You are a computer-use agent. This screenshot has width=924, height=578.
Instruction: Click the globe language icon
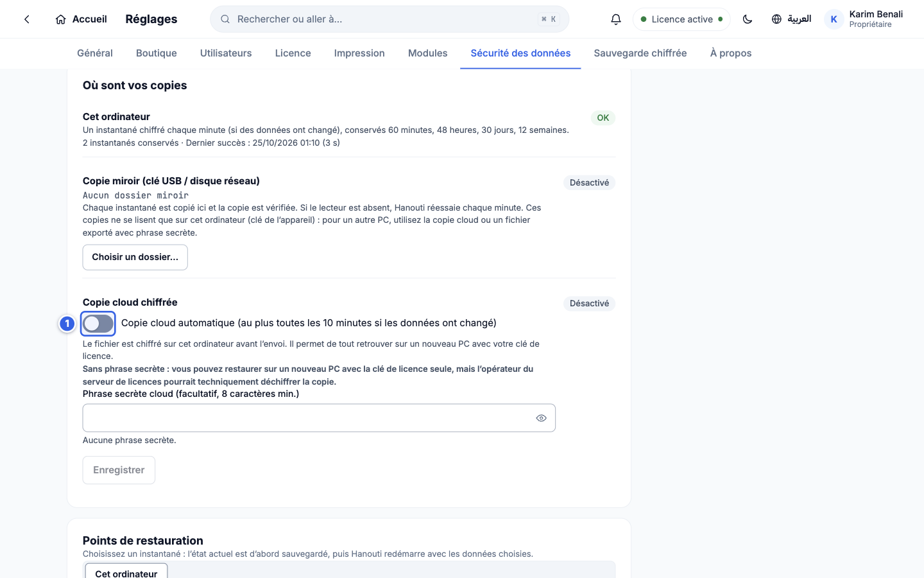[x=776, y=19]
